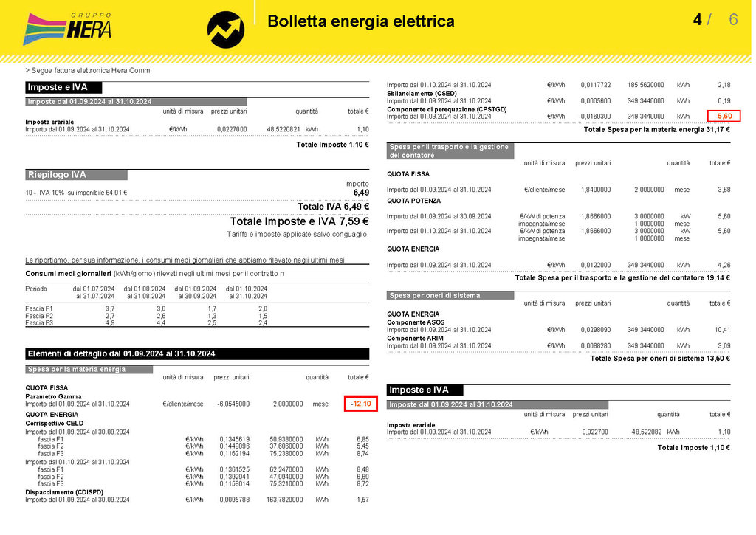Click Totale IVA 6,49 € text
Screen dimensions: 756x535
point(333,207)
